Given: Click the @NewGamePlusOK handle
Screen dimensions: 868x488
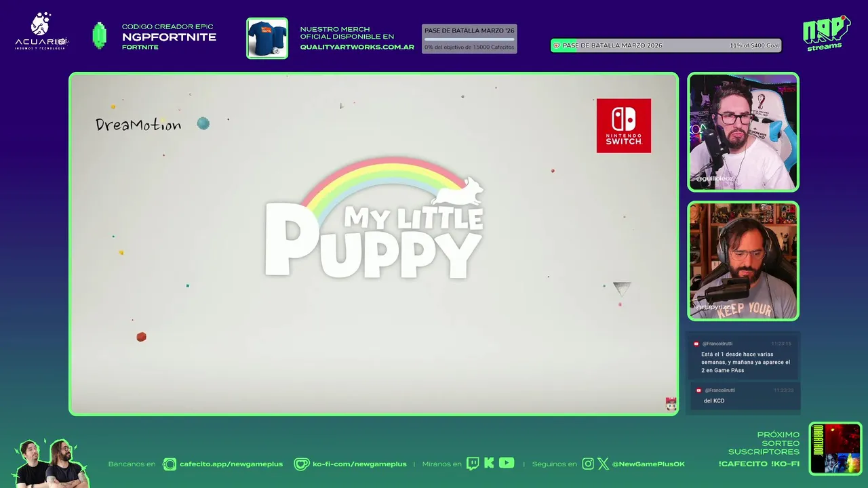Looking at the screenshot, I should tap(648, 464).
